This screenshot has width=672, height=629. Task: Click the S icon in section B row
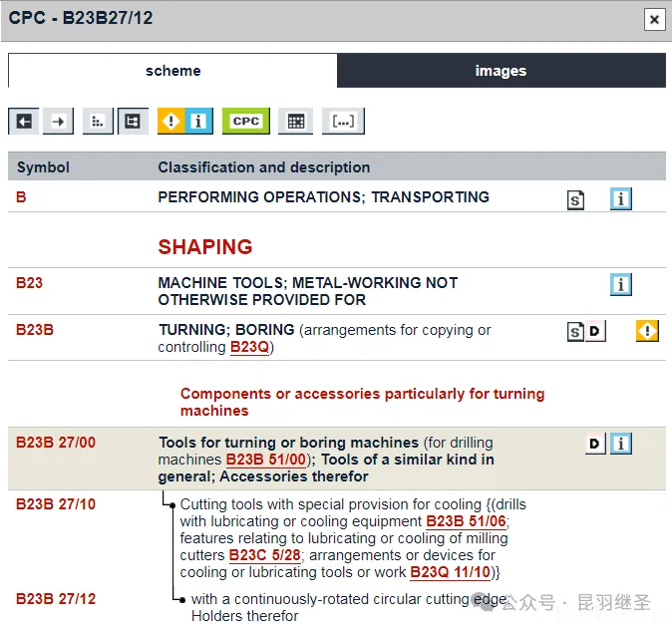(x=575, y=199)
